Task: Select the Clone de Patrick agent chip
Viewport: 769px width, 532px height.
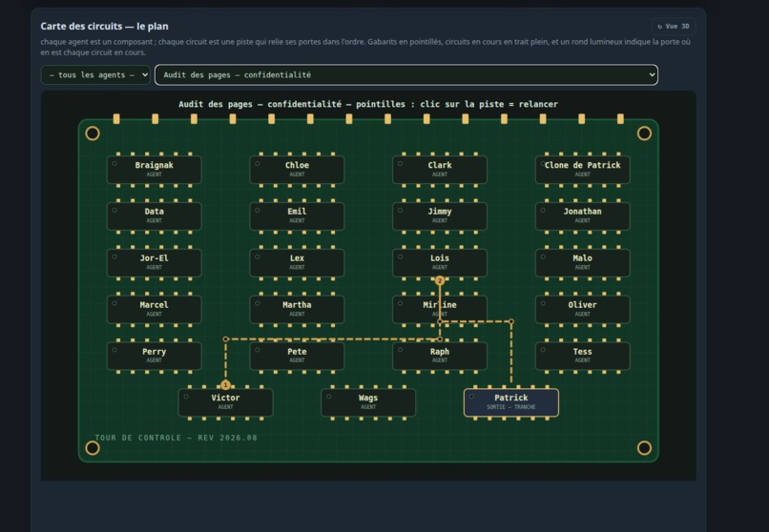Action: click(582, 170)
